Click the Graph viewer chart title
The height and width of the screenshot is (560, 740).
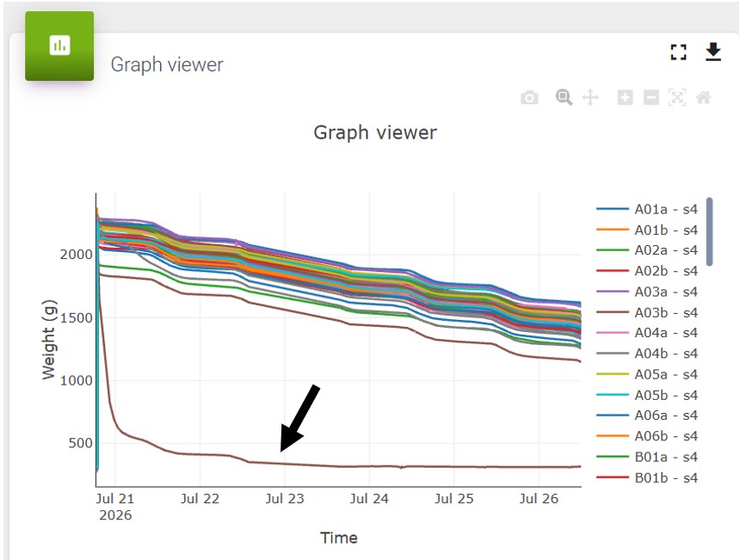pyautogui.click(x=375, y=132)
